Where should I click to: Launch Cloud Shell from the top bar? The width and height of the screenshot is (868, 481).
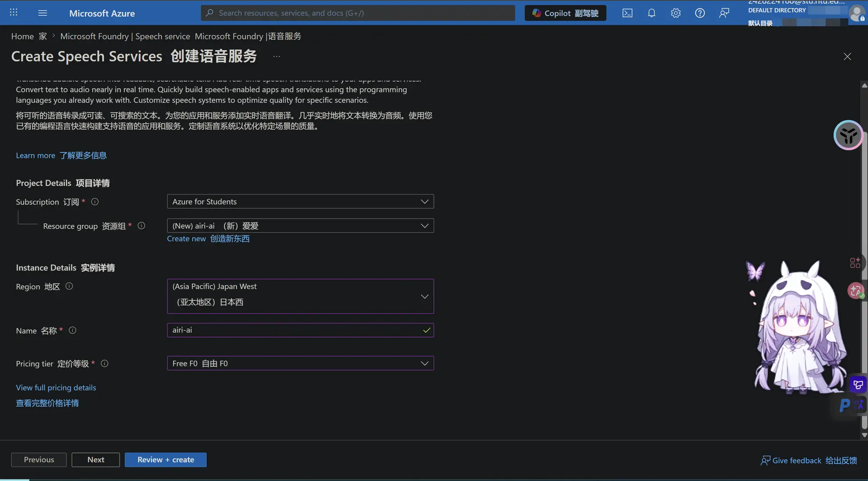point(627,13)
